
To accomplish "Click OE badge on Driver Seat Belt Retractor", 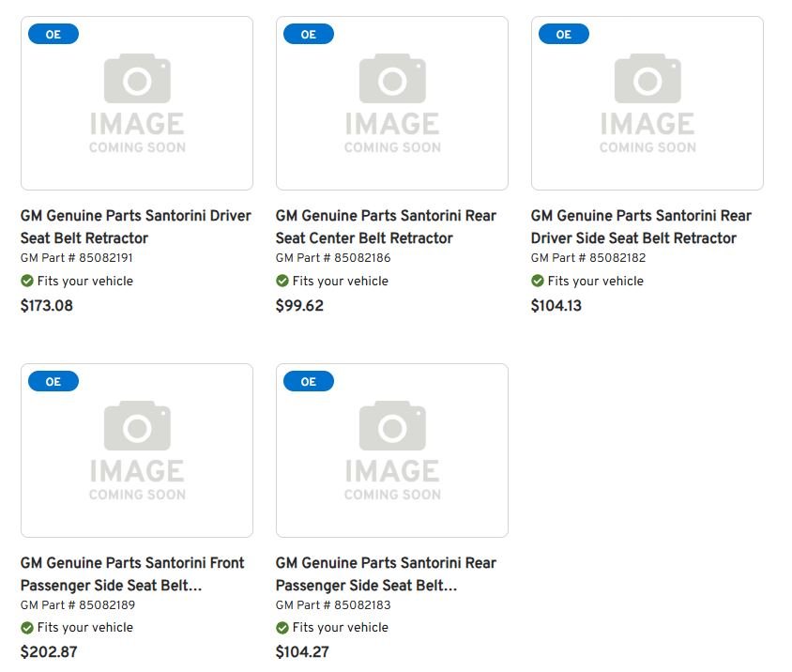I will [x=53, y=35].
